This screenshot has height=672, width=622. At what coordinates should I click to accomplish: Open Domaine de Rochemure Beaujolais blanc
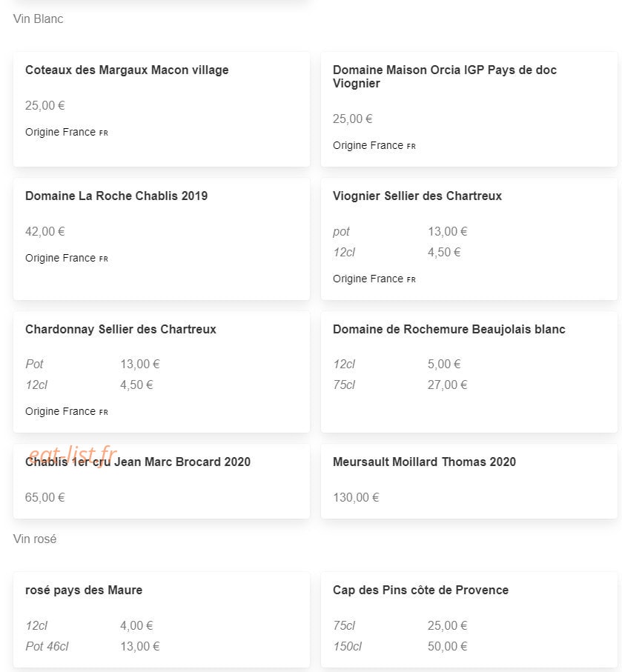click(469, 372)
